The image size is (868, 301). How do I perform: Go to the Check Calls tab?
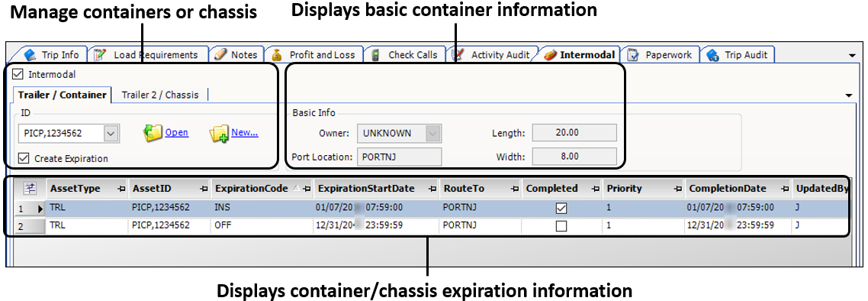pyautogui.click(x=405, y=55)
